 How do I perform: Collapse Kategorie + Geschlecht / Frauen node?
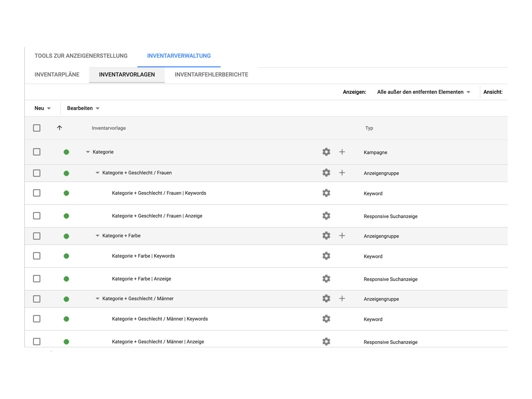coord(97,173)
